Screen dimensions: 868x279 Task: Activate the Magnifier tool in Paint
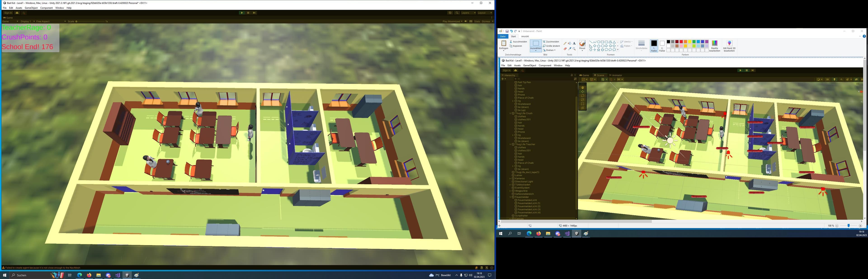574,49
